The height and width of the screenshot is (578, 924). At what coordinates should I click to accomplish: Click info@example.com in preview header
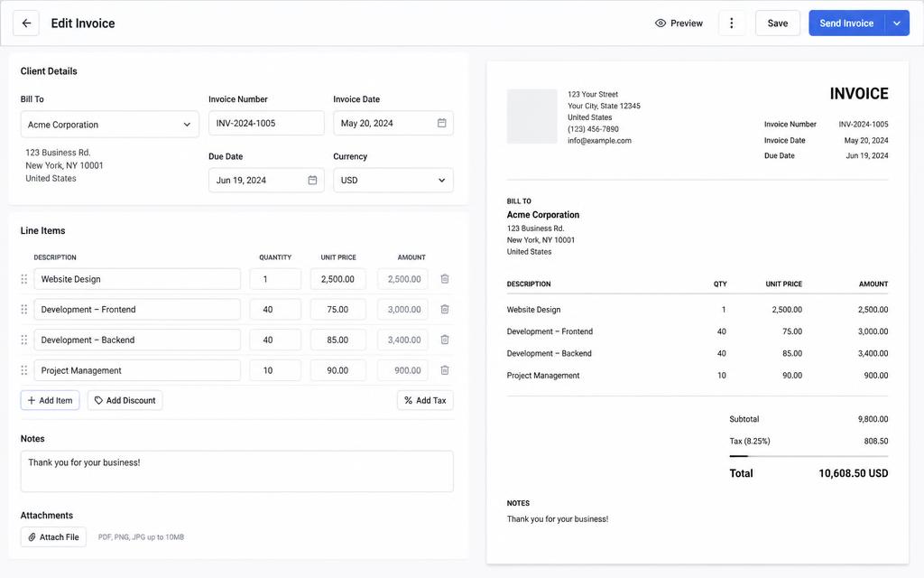pyautogui.click(x=599, y=140)
